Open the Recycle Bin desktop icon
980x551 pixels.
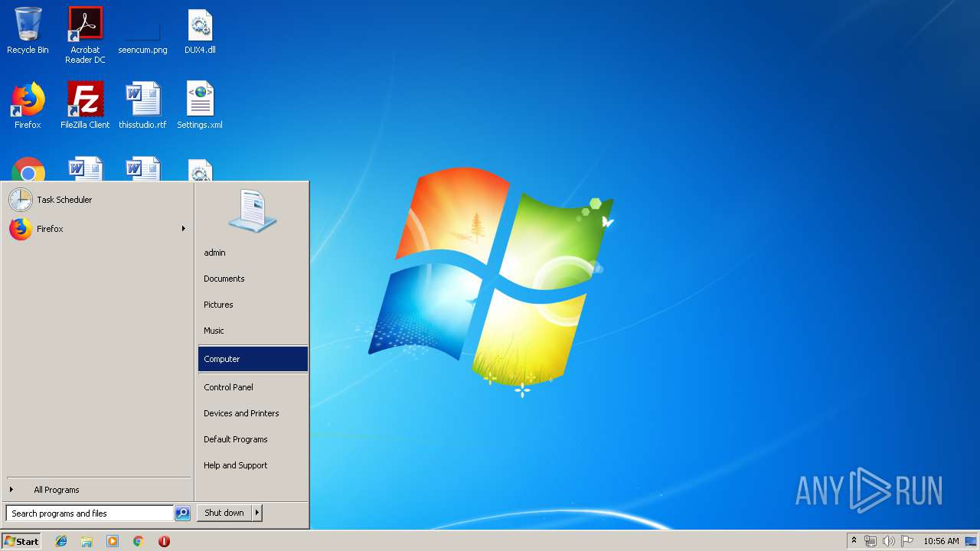(28, 31)
